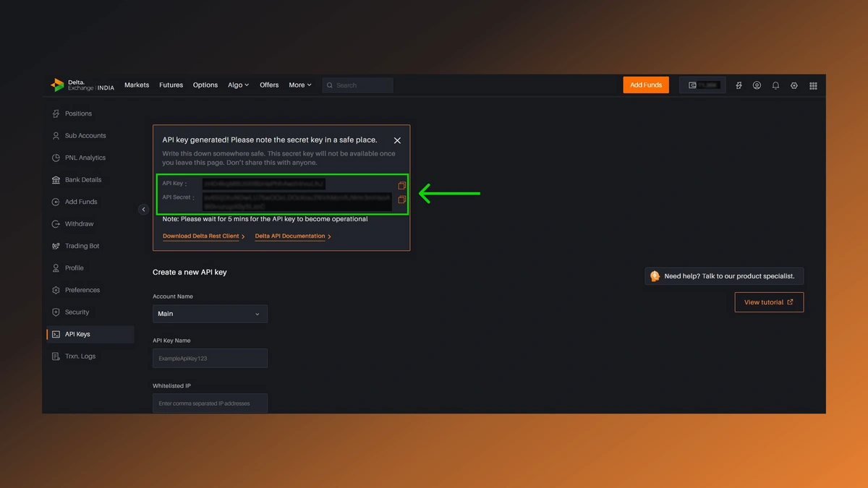Open Trading Bot in the sidebar
This screenshot has height=488, width=868.
coord(82,246)
